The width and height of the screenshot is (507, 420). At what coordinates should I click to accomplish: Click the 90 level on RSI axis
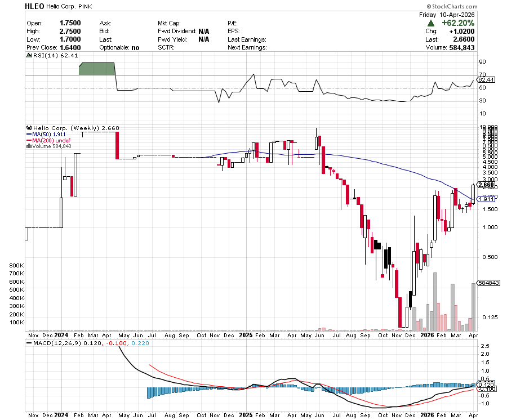(x=482, y=62)
